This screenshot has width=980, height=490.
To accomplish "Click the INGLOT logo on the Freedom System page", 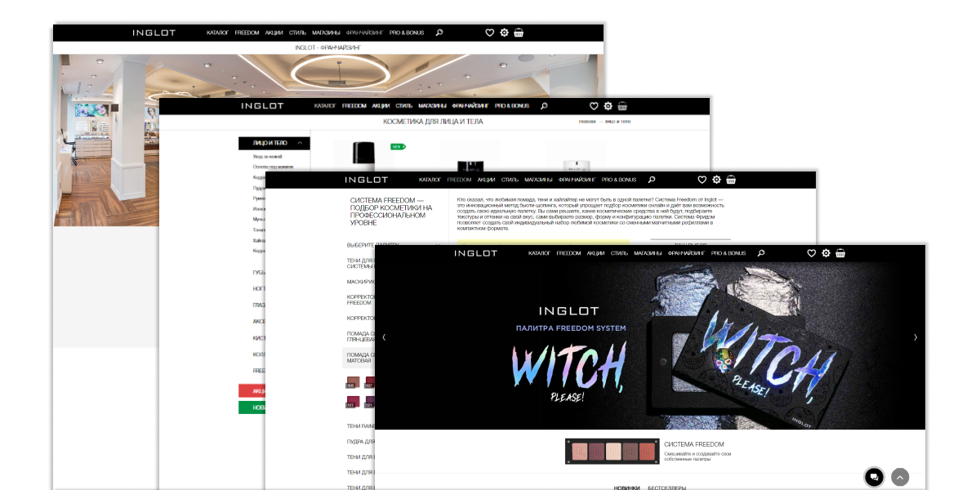I will tap(367, 180).
